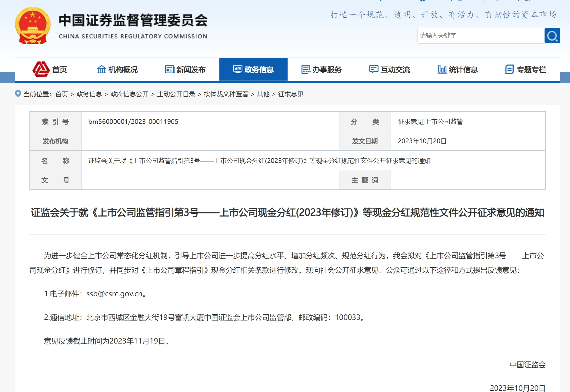The image size is (570, 392).
Task: Select the 政务信息 navigation tab
Action: (x=253, y=69)
